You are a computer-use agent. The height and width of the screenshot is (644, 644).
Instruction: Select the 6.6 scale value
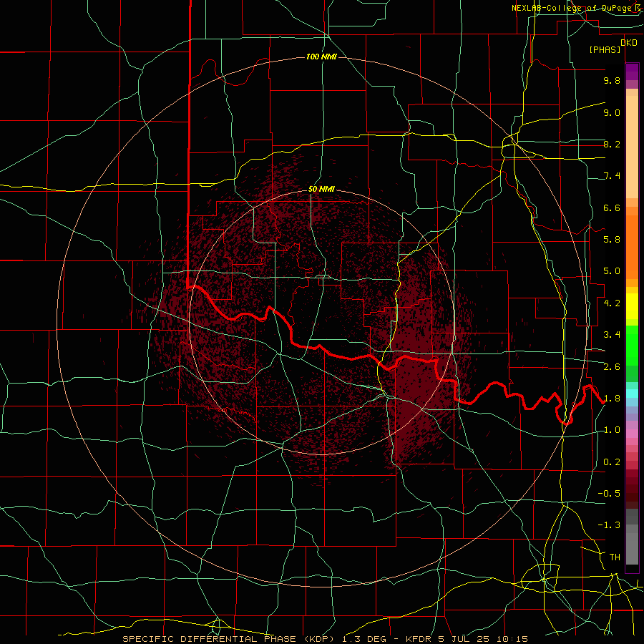tap(612, 208)
